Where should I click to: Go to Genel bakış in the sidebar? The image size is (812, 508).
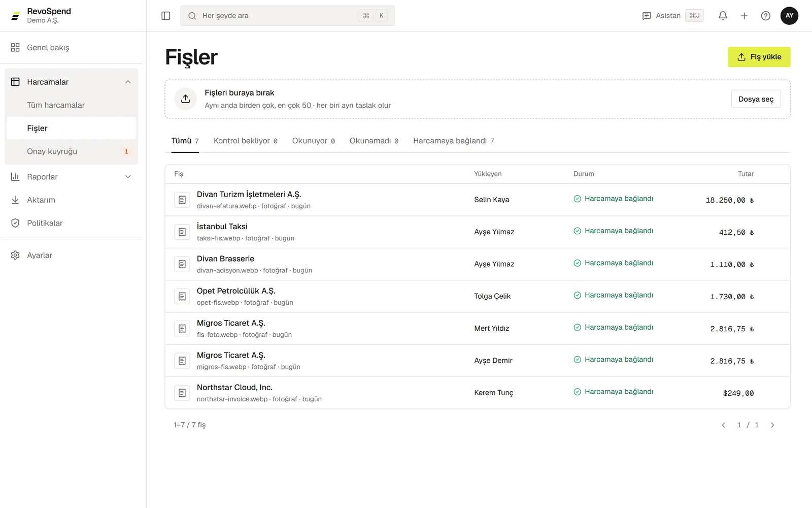72,47
